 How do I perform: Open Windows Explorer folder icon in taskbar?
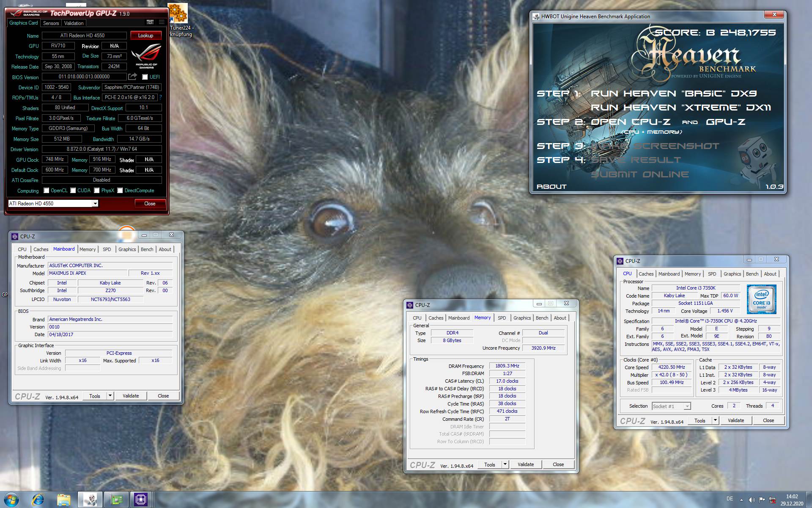(64, 500)
